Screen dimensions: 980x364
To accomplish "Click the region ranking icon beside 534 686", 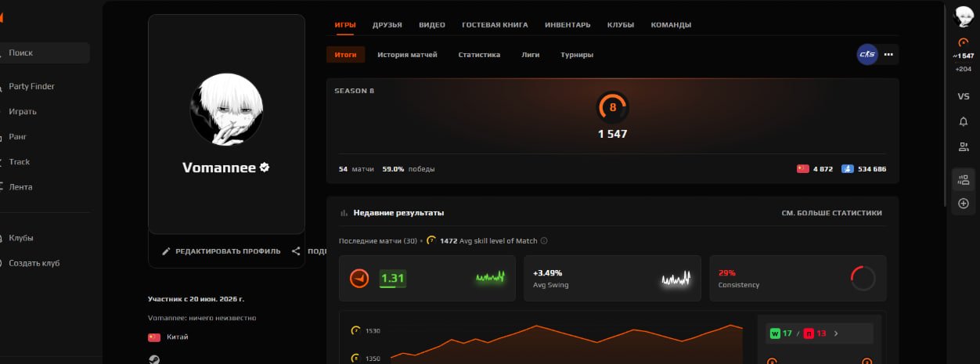I will tap(848, 169).
